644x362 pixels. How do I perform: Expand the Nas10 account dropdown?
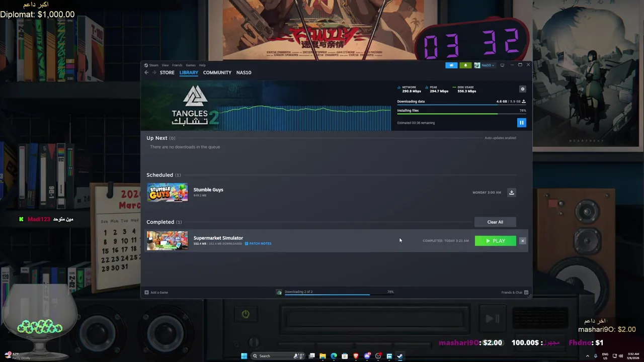pyautogui.click(x=485, y=65)
